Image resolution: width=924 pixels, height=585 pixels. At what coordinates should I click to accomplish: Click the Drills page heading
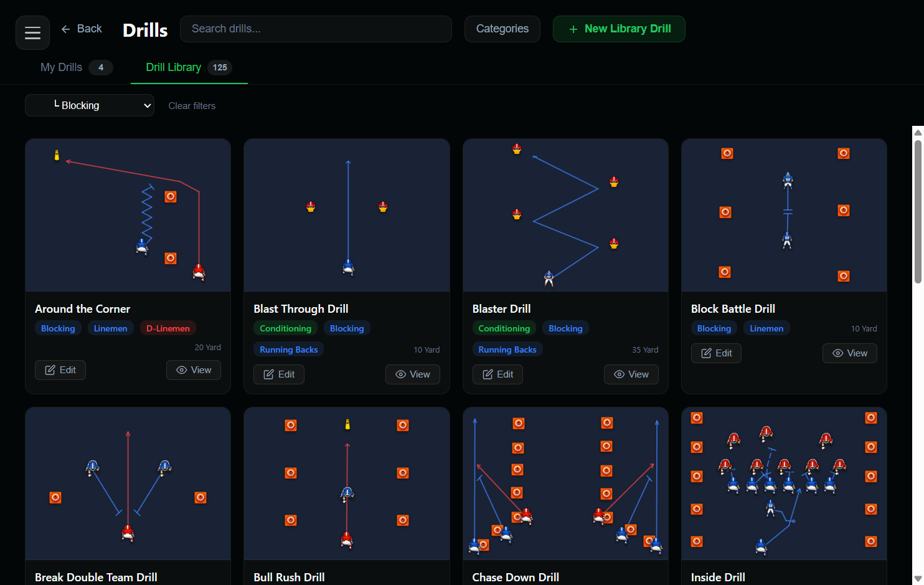tap(145, 30)
